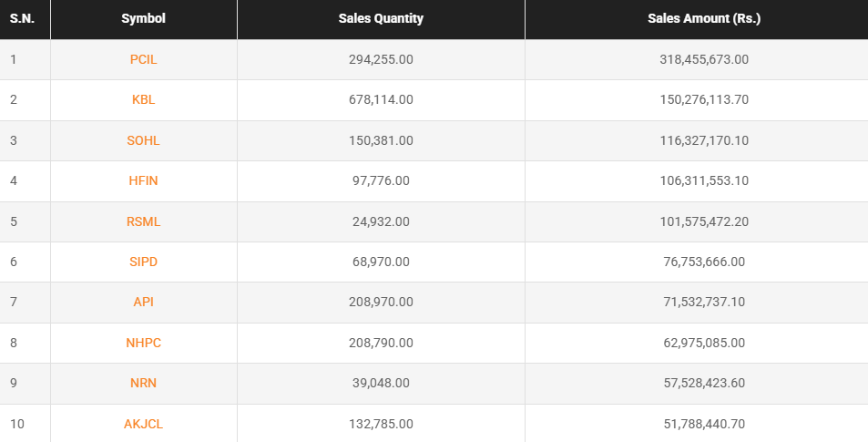The width and height of the screenshot is (868, 442).
Task: Select the 150,276,113.70 sales amount cell
Action: pyautogui.click(x=704, y=99)
